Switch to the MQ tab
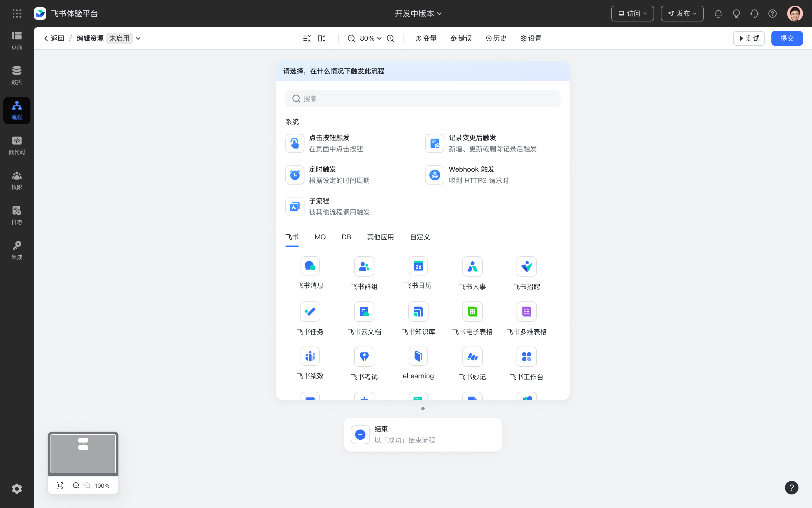The width and height of the screenshot is (812, 508). point(320,237)
